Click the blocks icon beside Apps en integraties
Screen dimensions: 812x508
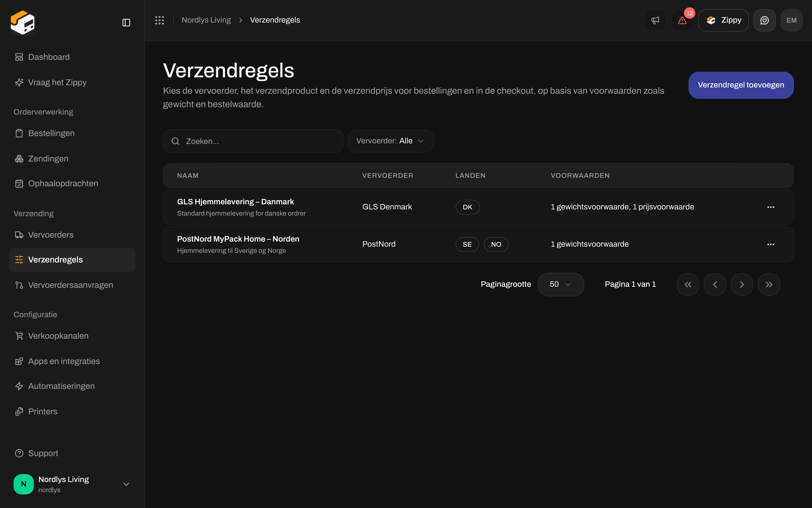pyautogui.click(x=19, y=361)
